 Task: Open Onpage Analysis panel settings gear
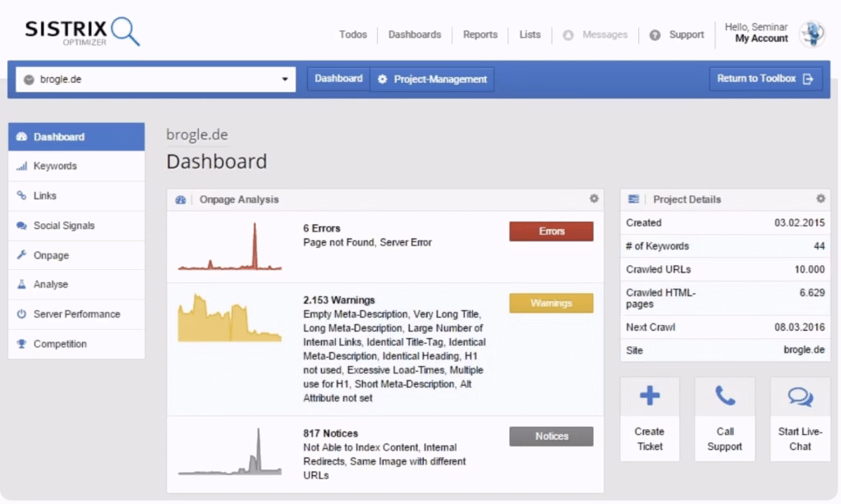click(x=594, y=199)
